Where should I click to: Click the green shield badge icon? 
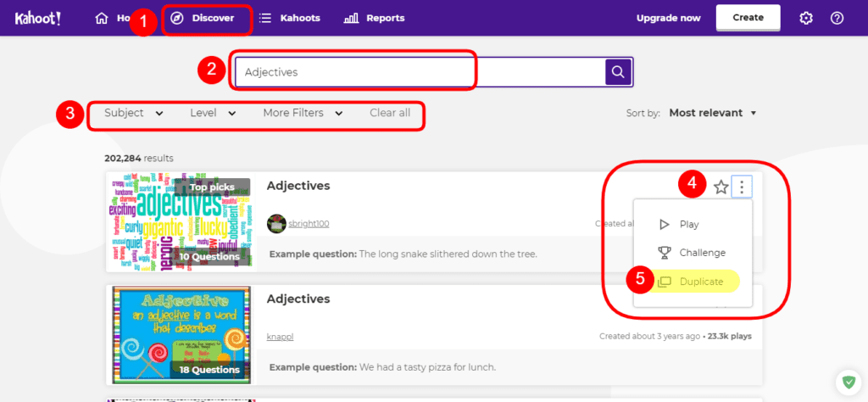tap(849, 382)
